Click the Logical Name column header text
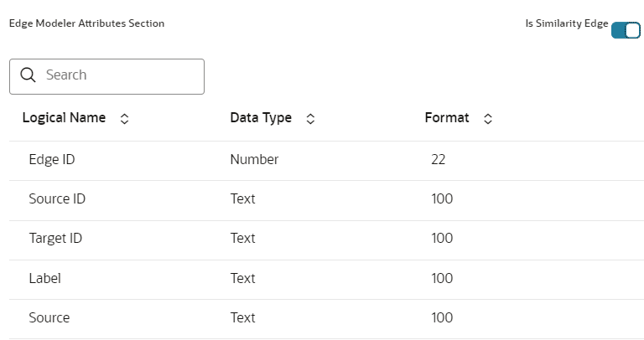The image size is (644, 340). pos(64,118)
